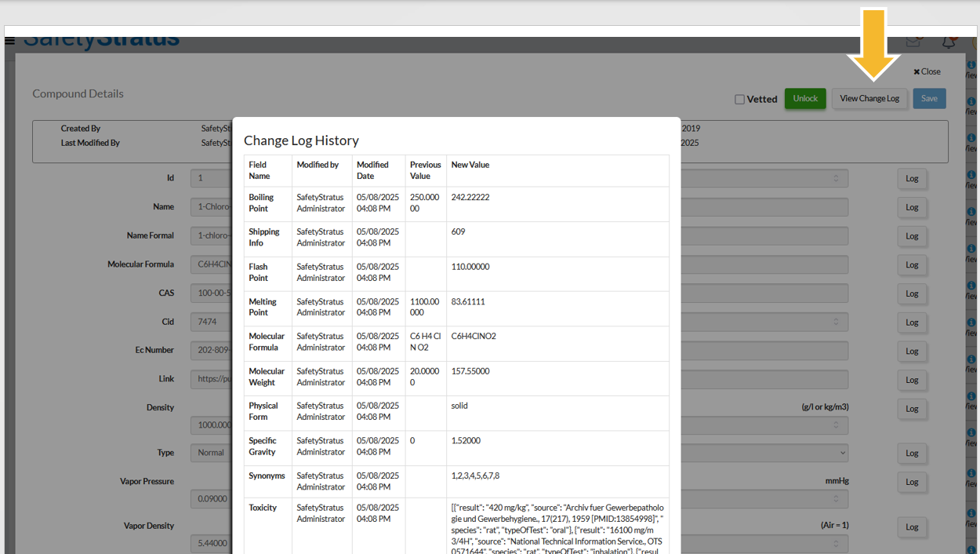Open the Log for the Id field
The height and width of the screenshot is (554, 980).
point(912,179)
